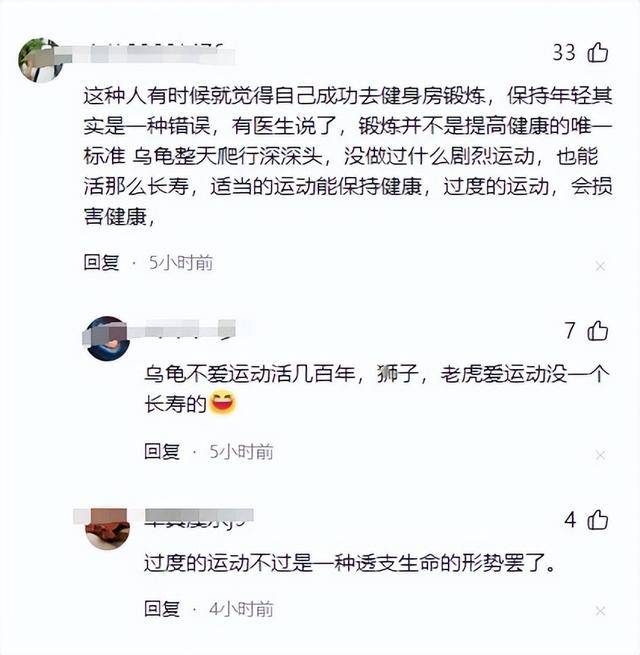Open the blurred username of the top commenter

pyautogui.click(x=154, y=55)
